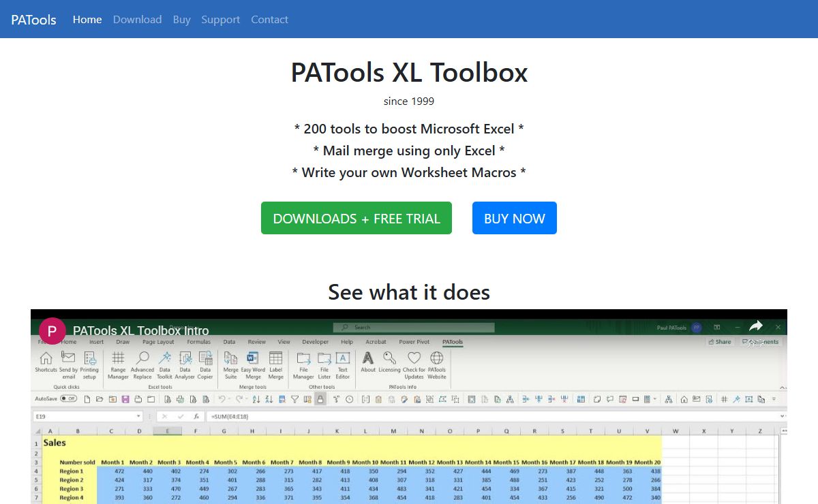The height and width of the screenshot is (504, 818).
Task: Select the Data Toolkit icon
Action: [x=164, y=365]
